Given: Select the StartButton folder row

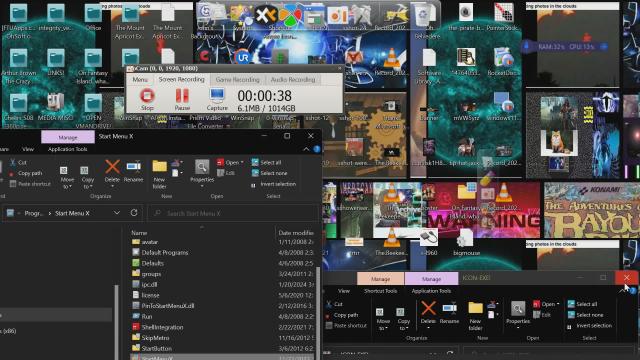Looking at the screenshot, I should coord(223,348).
